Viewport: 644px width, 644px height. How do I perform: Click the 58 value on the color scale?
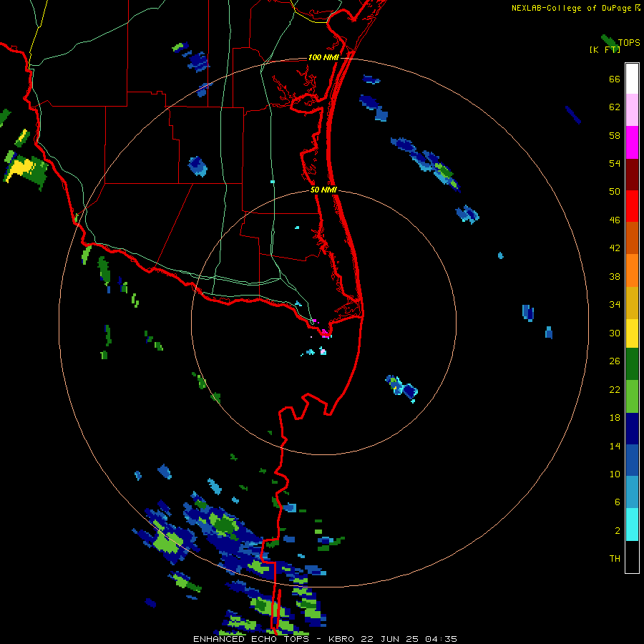tap(615, 135)
